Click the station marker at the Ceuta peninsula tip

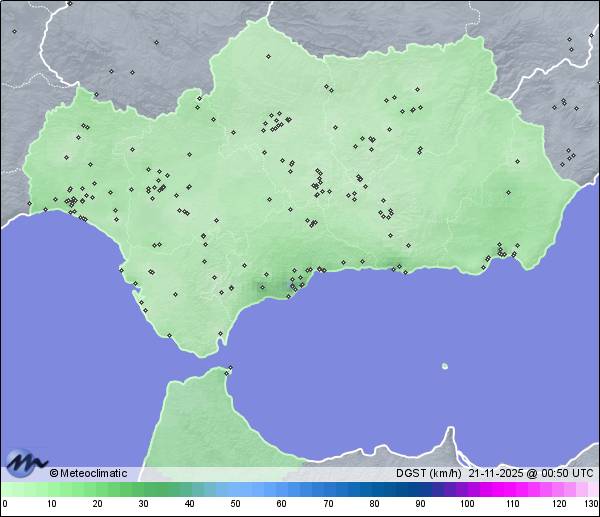pyautogui.click(x=230, y=368)
